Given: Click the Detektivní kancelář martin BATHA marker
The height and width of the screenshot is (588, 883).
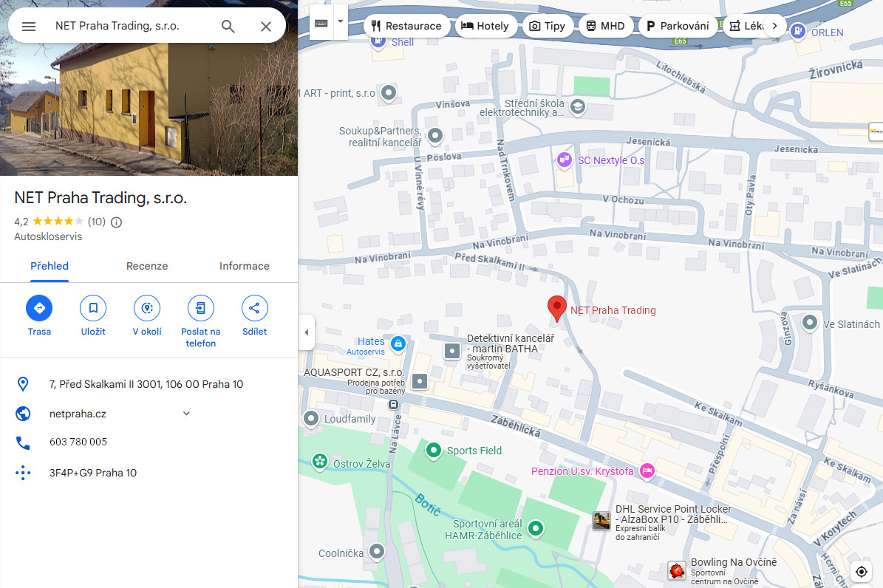Looking at the screenshot, I should click(452, 351).
